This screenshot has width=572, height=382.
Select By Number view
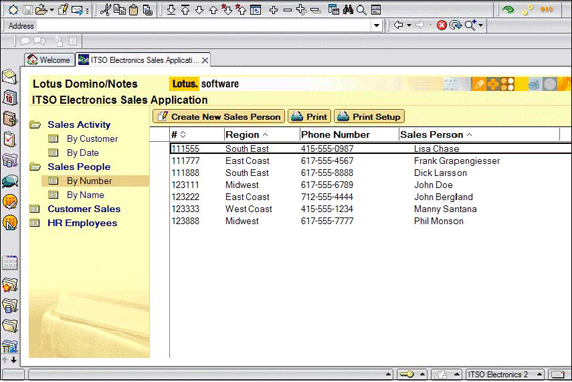point(89,181)
